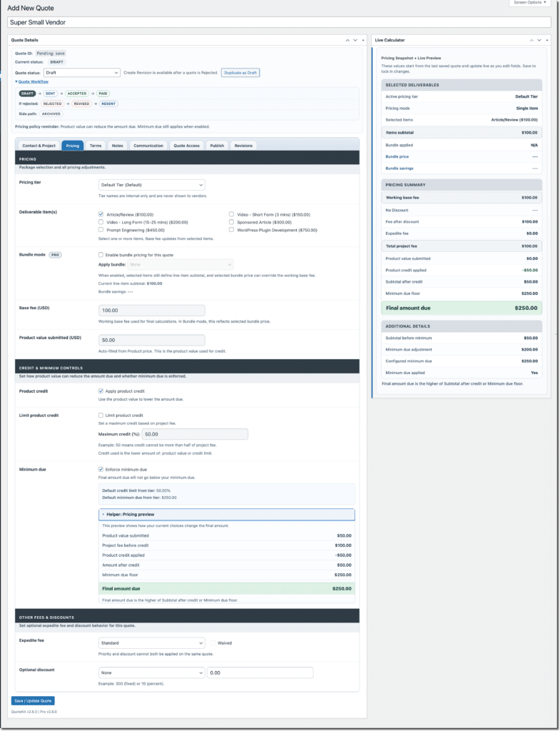Viewport: 560px width, 731px height.
Task: Check Video - Long Form item
Action: click(x=101, y=223)
